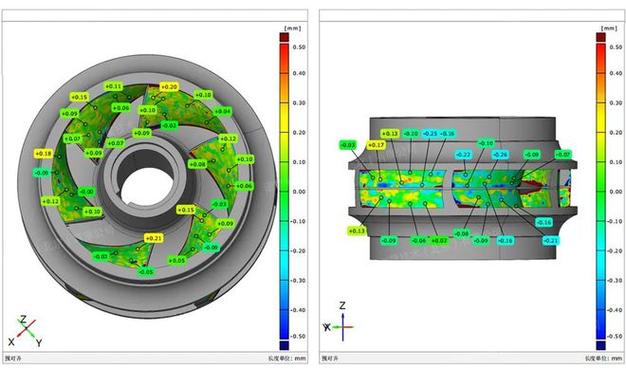Click the green 0.00 zone on left color scale
This screenshot has width=626, height=387.
click(x=284, y=192)
